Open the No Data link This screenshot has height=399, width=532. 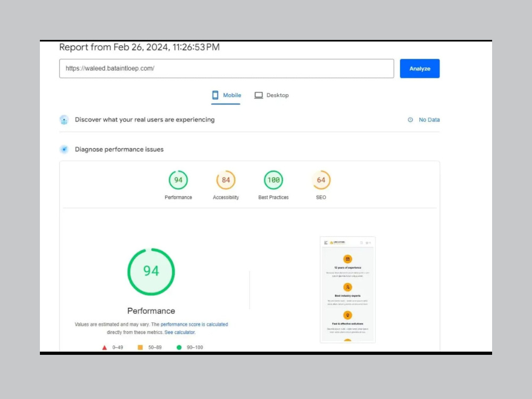pos(429,120)
